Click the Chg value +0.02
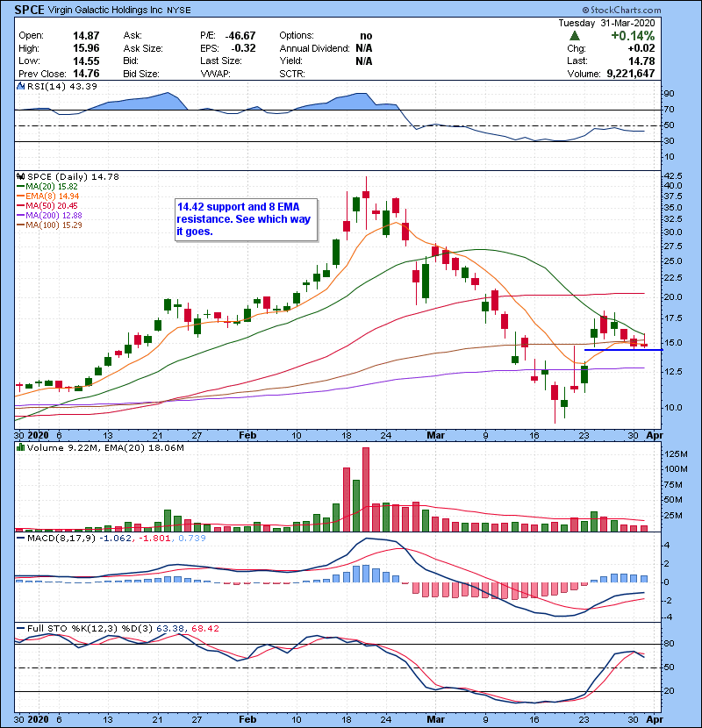 (641, 48)
